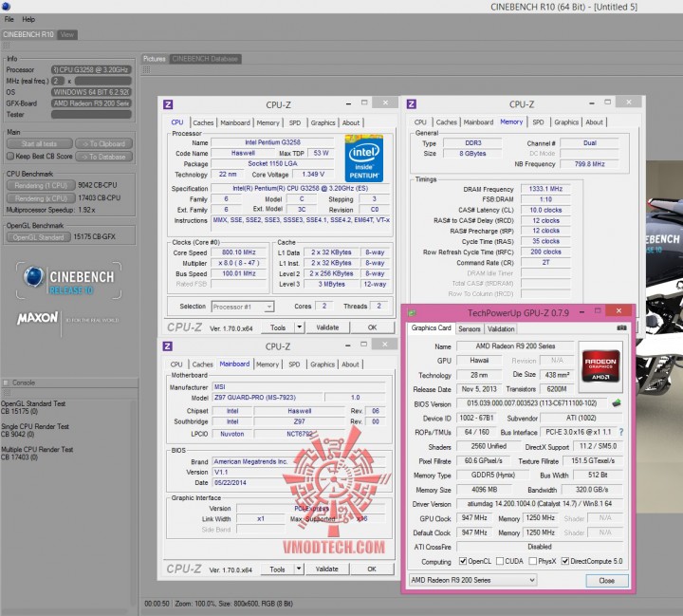The height and width of the screenshot is (616, 683).
Task: Click the GPU-Z title bar icon
Action: click(412, 312)
